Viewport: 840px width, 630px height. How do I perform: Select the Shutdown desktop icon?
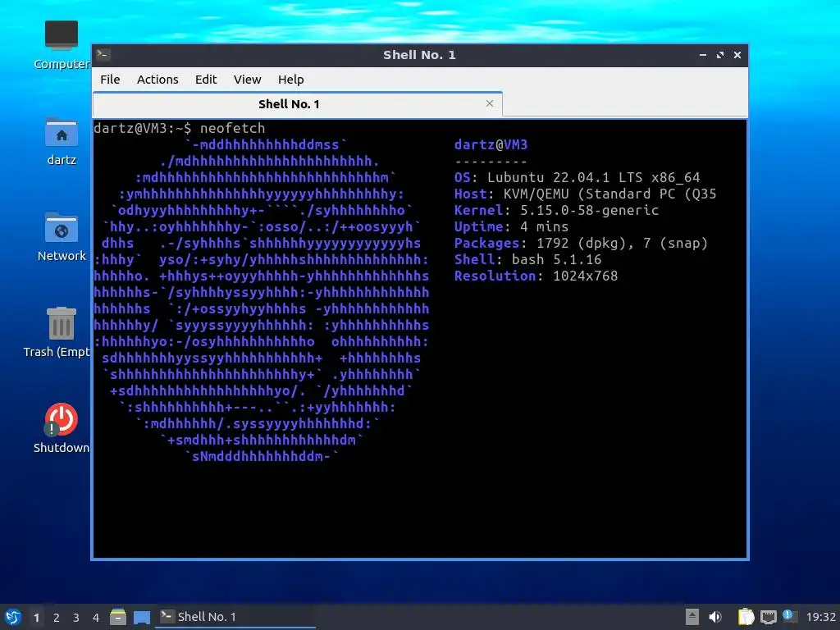pyautogui.click(x=61, y=428)
